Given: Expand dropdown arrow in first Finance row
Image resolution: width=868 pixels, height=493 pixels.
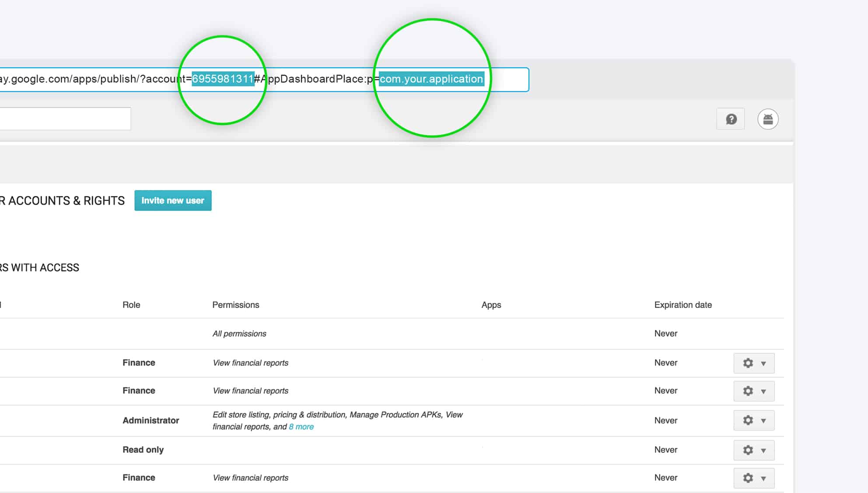Looking at the screenshot, I should [763, 364].
